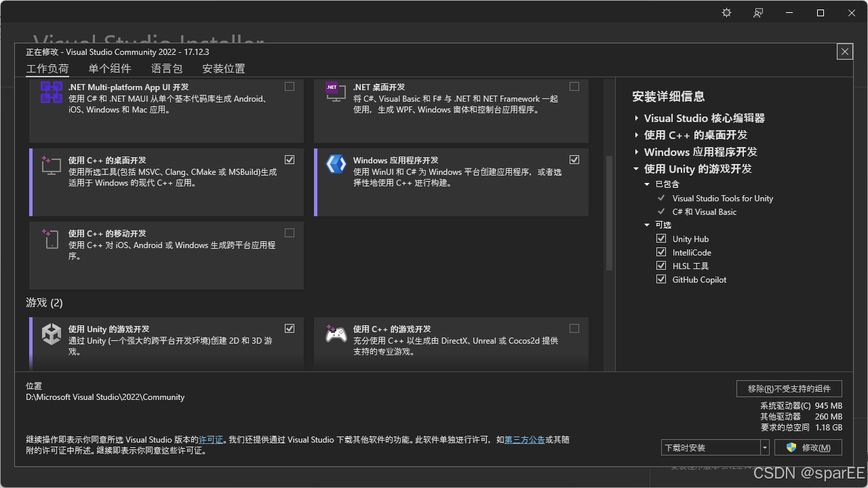
Task: Check 使用 C++ 的移动开发 workload
Action: [x=290, y=233]
